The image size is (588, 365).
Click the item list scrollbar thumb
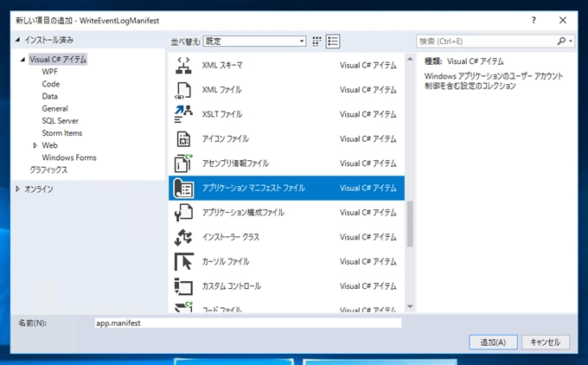[x=410, y=224]
